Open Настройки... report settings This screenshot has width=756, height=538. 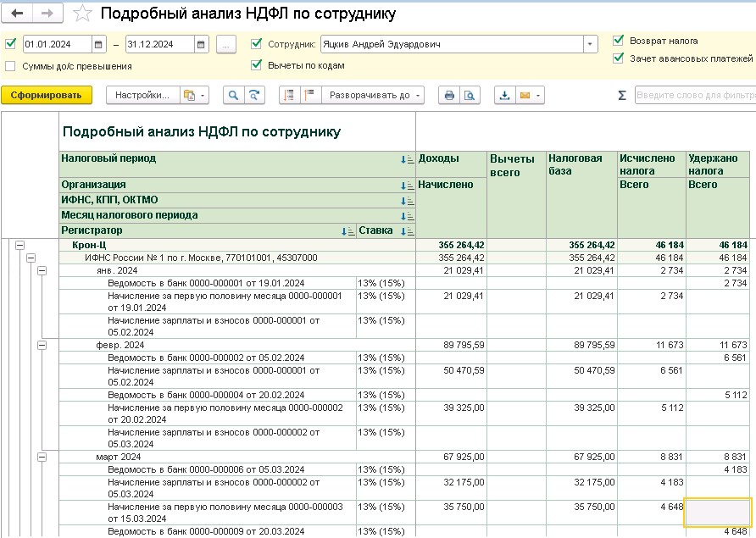click(142, 95)
